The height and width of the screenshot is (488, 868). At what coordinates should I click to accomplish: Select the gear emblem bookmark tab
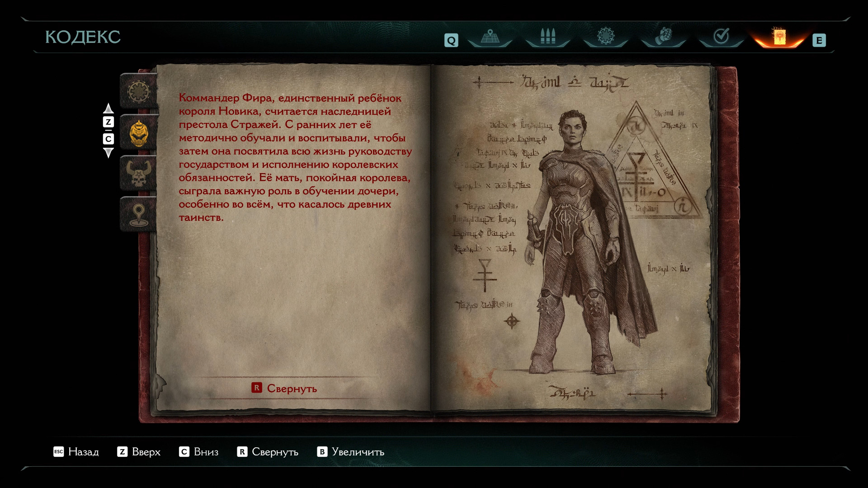139,92
